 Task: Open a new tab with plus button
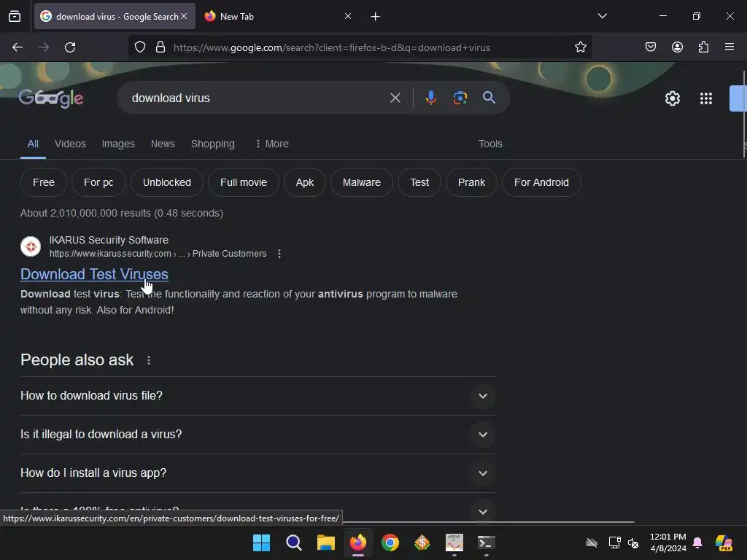376,17
